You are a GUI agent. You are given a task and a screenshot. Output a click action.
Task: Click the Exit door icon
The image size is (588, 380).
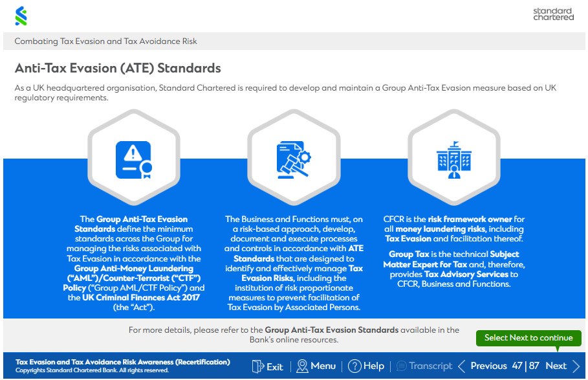(x=257, y=366)
